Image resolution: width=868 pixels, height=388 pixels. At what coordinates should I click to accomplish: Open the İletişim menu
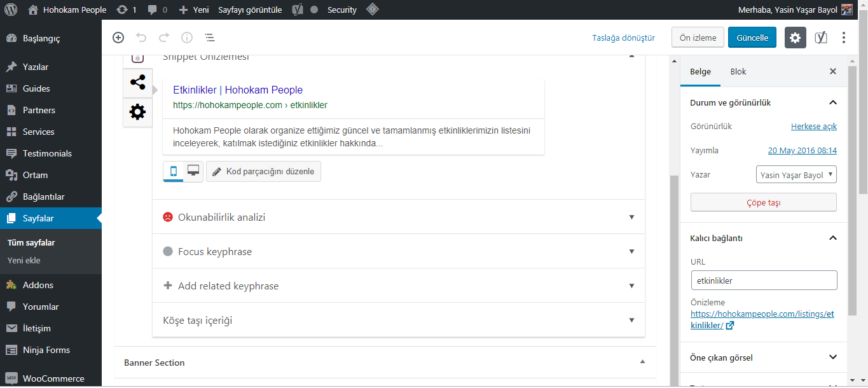pyautogui.click(x=51, y=328)
